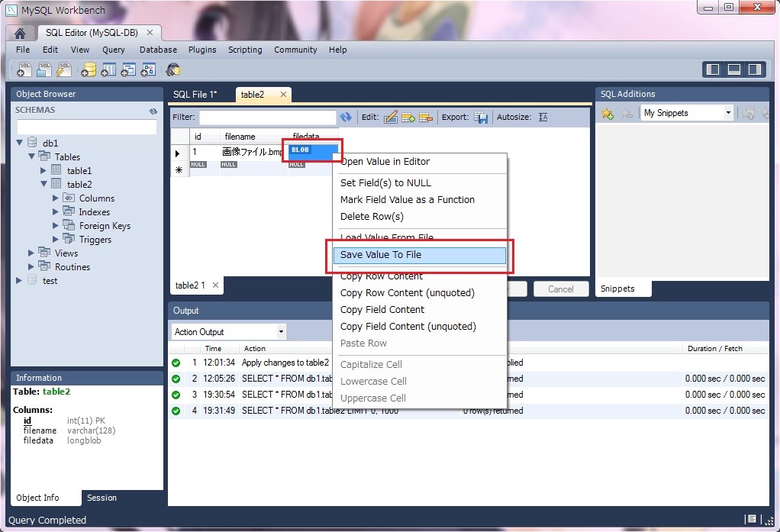The image size is (780, 532).
Task: Create a new table toolbar icon
Action: click(108, 69)
